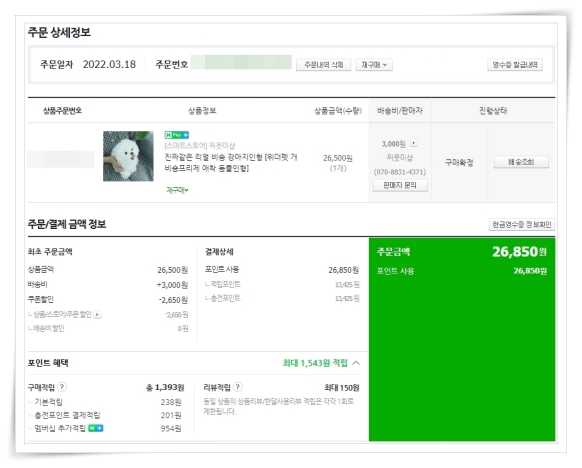
Task: Click the 상품금액 26,500원 value in order summary
Action: pos(172,270)
